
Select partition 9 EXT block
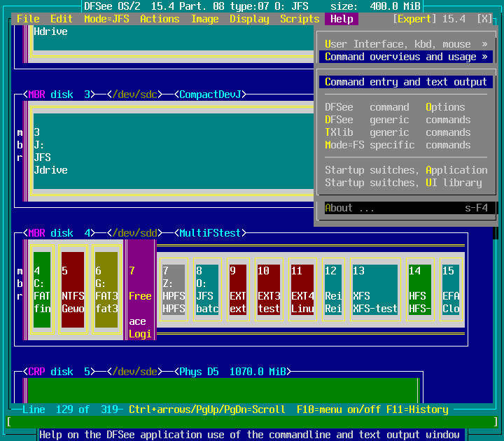(x=238, y=290)
